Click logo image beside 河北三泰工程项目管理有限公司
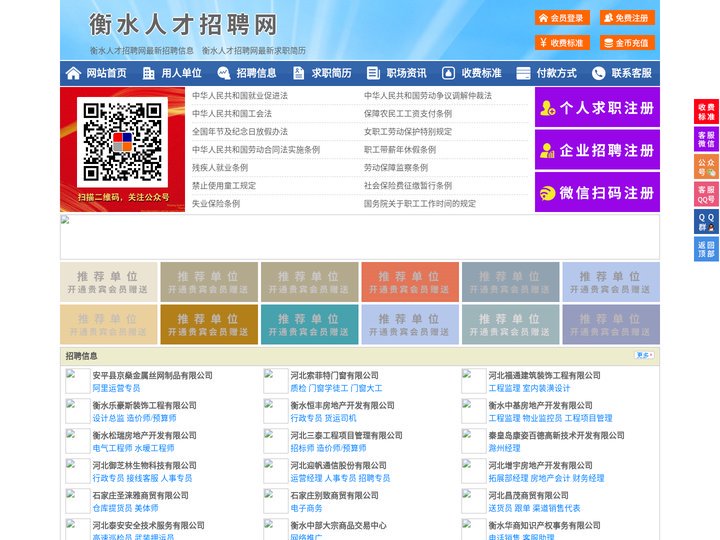This screenshot has height=540, width=720. pos(275,441)
